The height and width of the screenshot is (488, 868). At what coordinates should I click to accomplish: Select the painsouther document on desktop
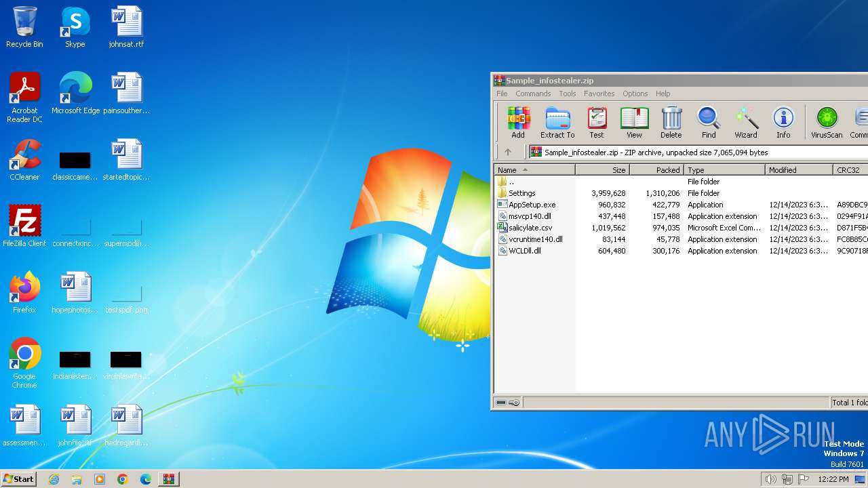tap(126, 94)
